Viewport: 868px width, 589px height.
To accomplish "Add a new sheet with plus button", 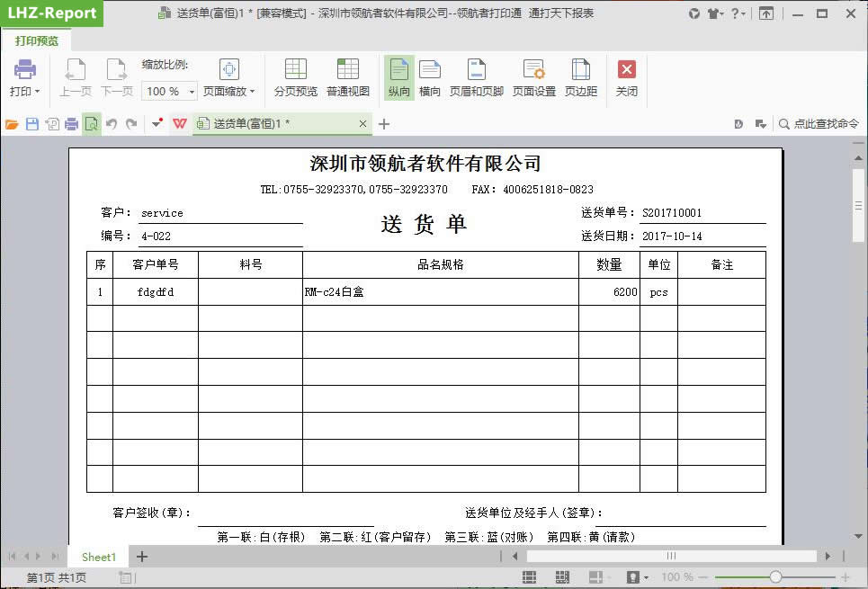I will point(142,557).
